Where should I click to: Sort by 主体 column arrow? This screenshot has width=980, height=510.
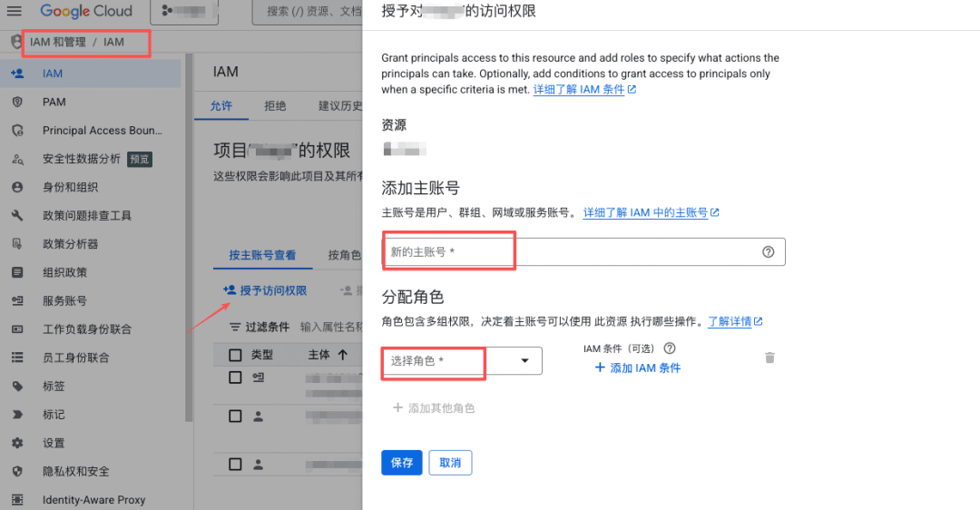click(342, 355)
